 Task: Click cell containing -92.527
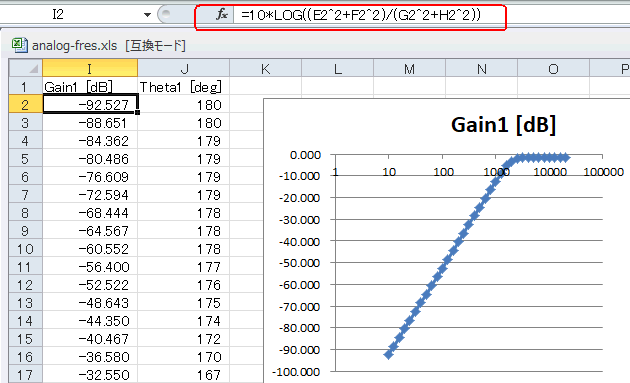[x=90, y=104]
